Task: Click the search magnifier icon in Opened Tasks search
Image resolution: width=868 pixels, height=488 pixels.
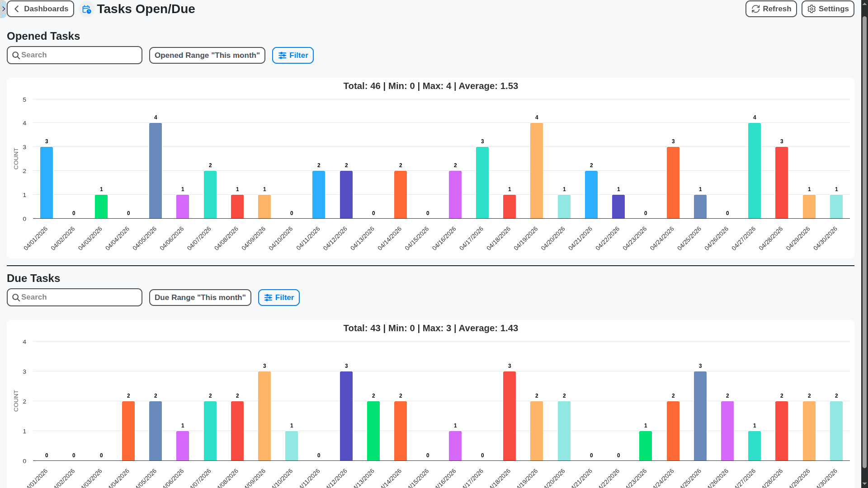Action: pos(16,55)
